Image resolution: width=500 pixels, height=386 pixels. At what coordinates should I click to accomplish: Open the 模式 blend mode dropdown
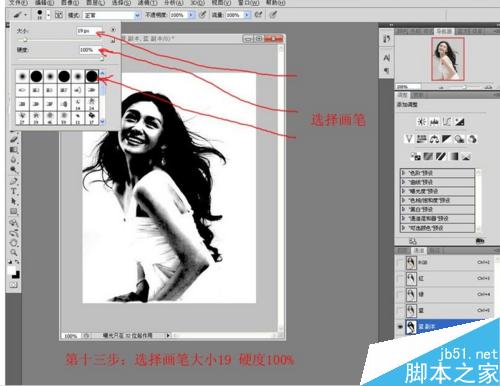coord(112,15)
